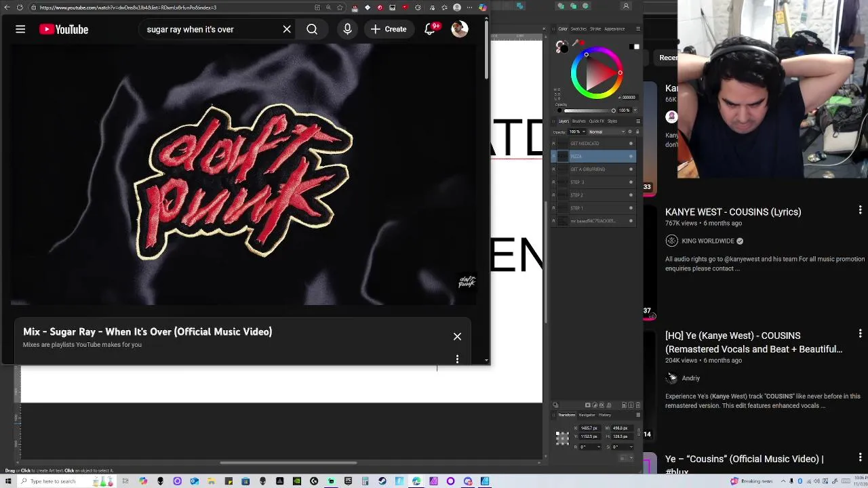The height and width of the screenshot is (488, 868).
Task: Start voice search with the microphone
Action: coord(347,29)
